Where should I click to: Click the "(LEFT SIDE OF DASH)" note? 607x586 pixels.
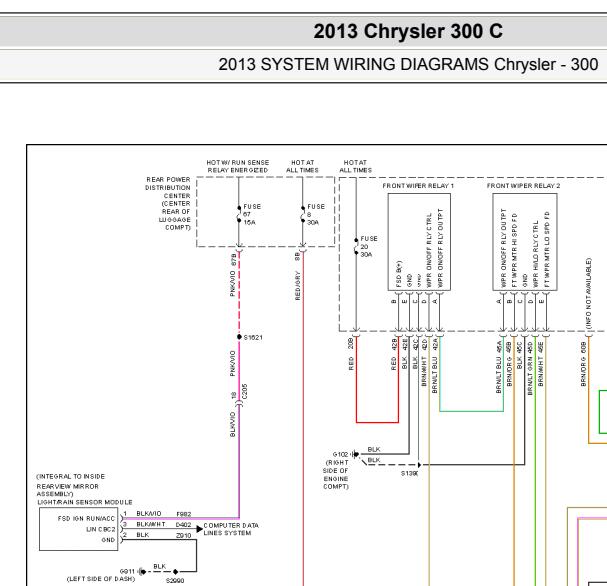pyautogui.click(x=101, y=579)
